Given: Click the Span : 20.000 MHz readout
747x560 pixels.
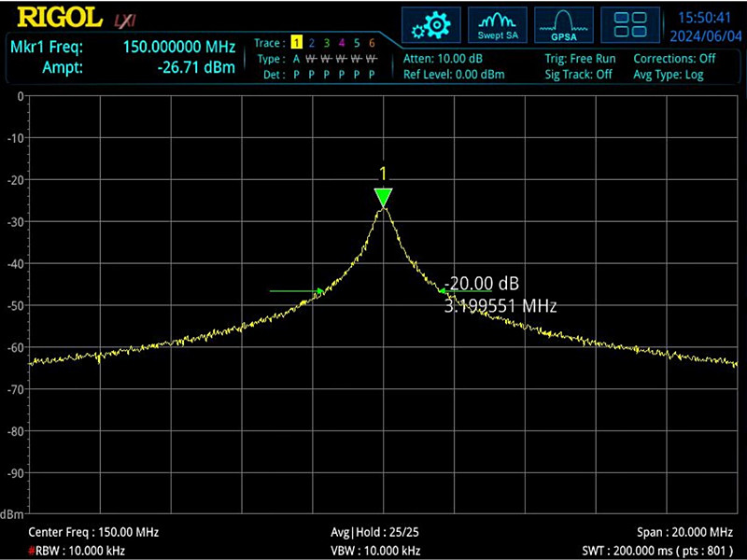Looking at the screenshot, I should coord(684,532).
